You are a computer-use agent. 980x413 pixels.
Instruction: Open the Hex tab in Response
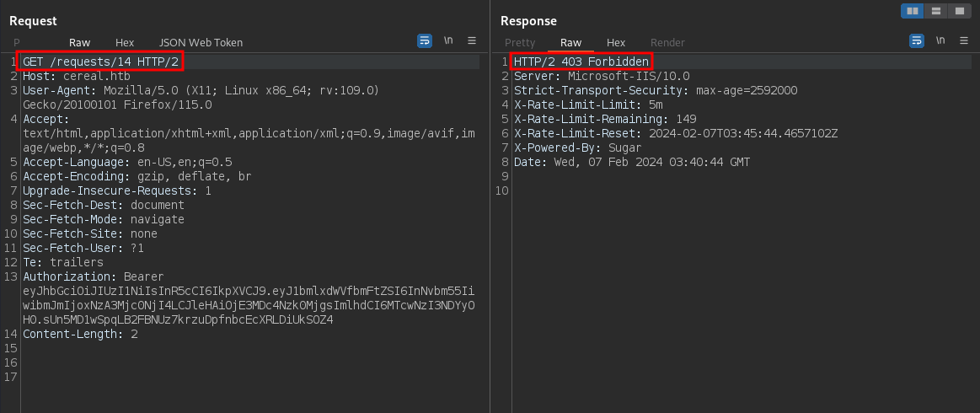coord(616,42)
